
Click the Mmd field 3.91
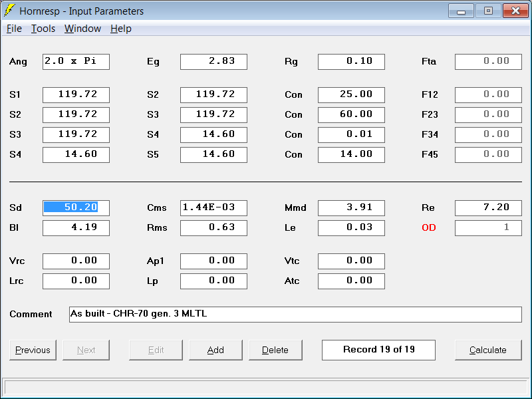(351, 208)
